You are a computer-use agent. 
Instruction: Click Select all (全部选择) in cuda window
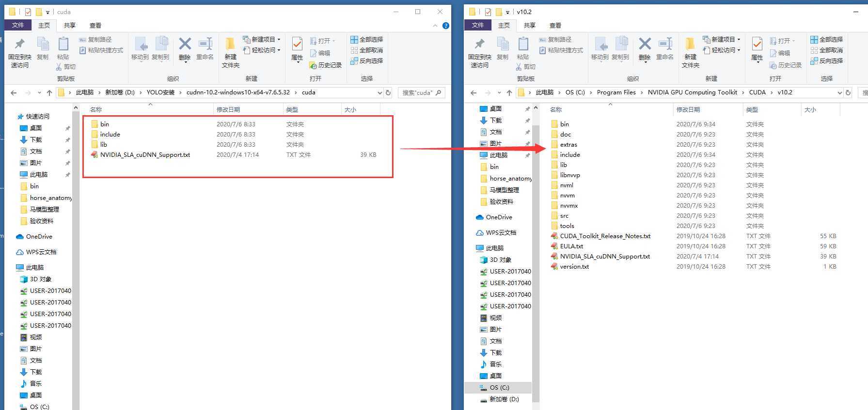point(367,39)
